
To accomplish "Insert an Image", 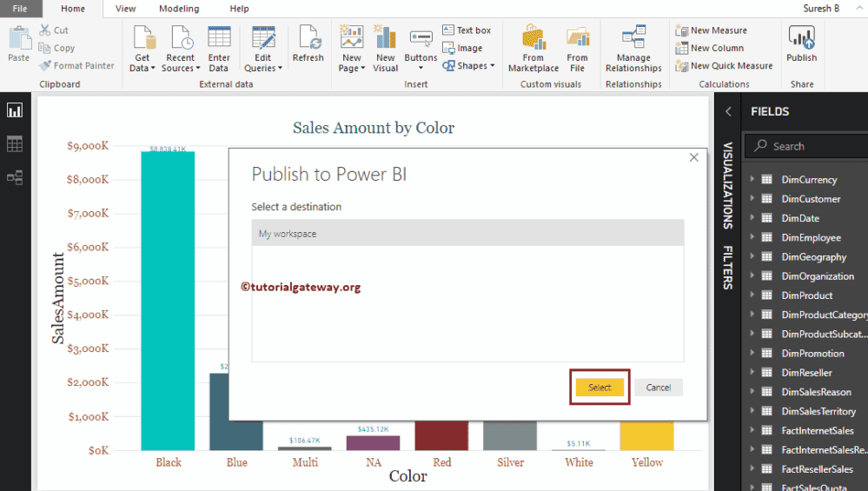I will tap(462, 48).
